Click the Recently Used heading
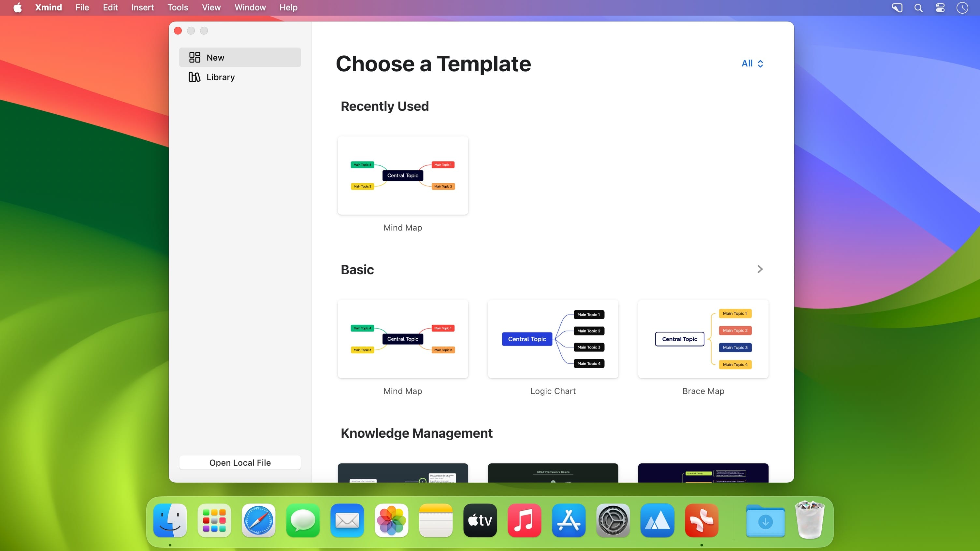The image size is (980, 551). click(385, 106)
